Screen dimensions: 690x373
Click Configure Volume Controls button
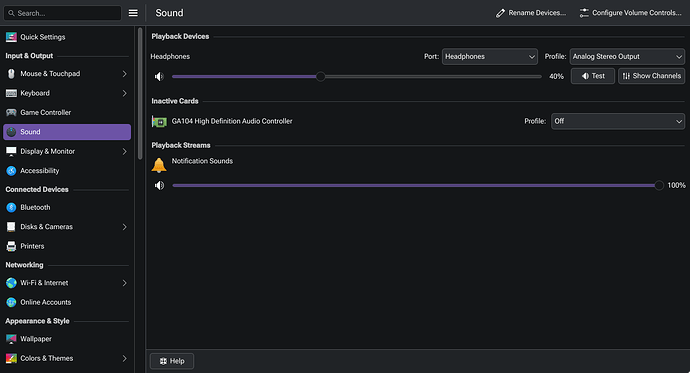pyautogui.click(x=630, y=13)
